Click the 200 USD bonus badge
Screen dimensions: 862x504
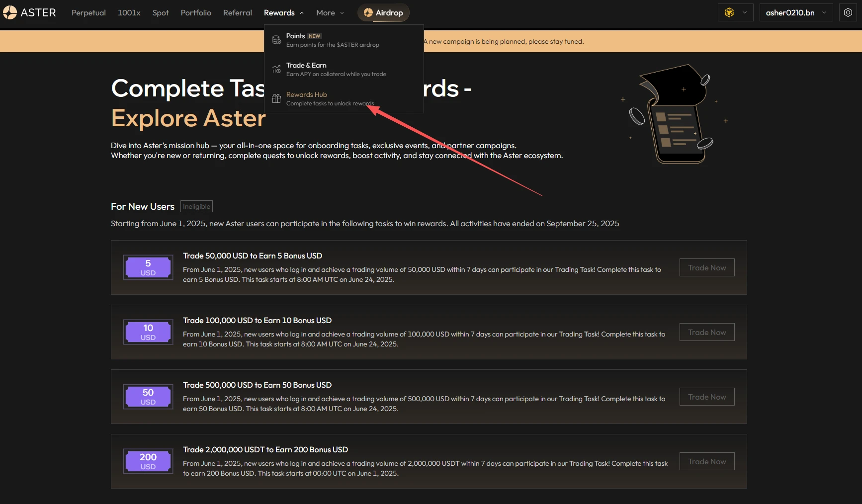click(x=148, y=461)
